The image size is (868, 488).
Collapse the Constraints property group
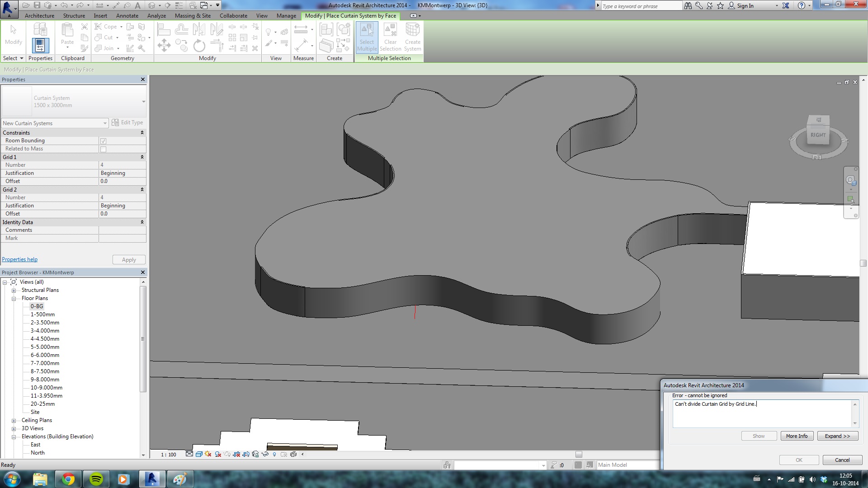coord(142,133)
